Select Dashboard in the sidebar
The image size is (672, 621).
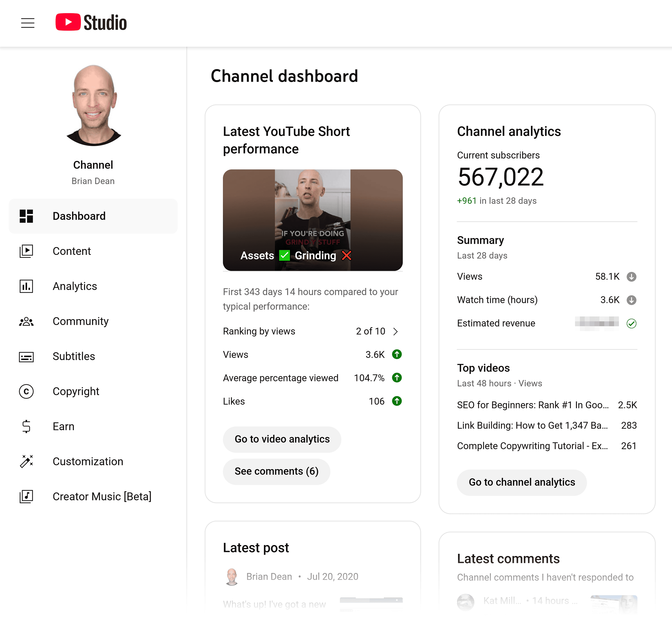tap(93, 216)
